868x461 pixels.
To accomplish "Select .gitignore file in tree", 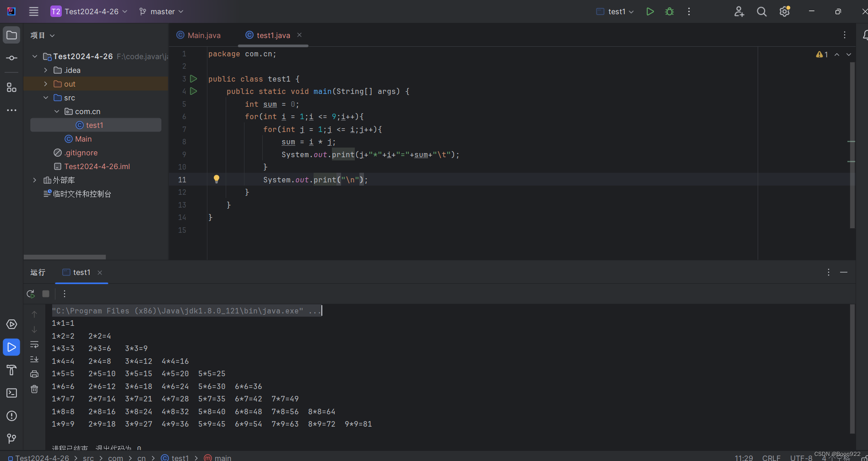I will point(76,153).
